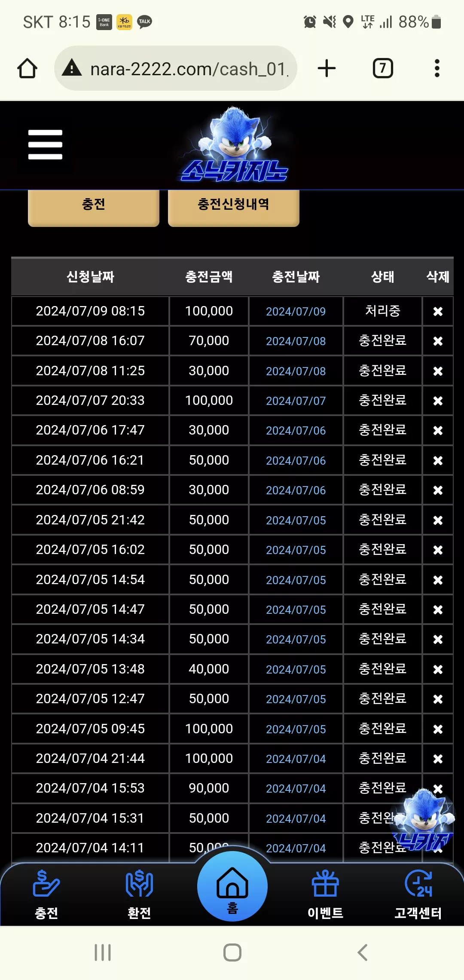Click the 2024/07/09 charge date link

click(x=296, y=311)
